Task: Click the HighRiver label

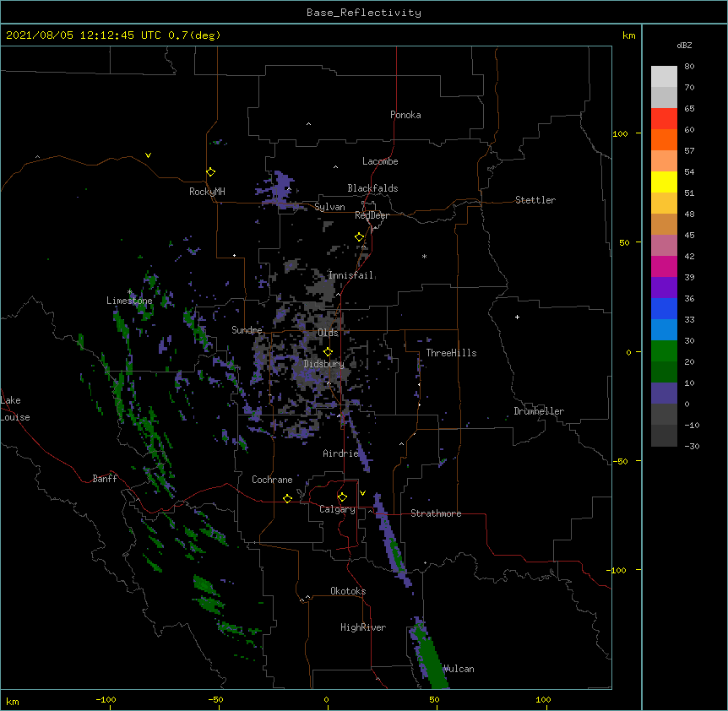Action: click(363, 627)
